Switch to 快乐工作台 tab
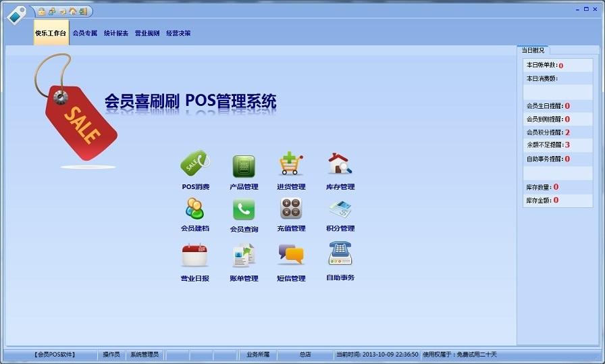This screenshot has height=364, width=605. click(51, 33)
